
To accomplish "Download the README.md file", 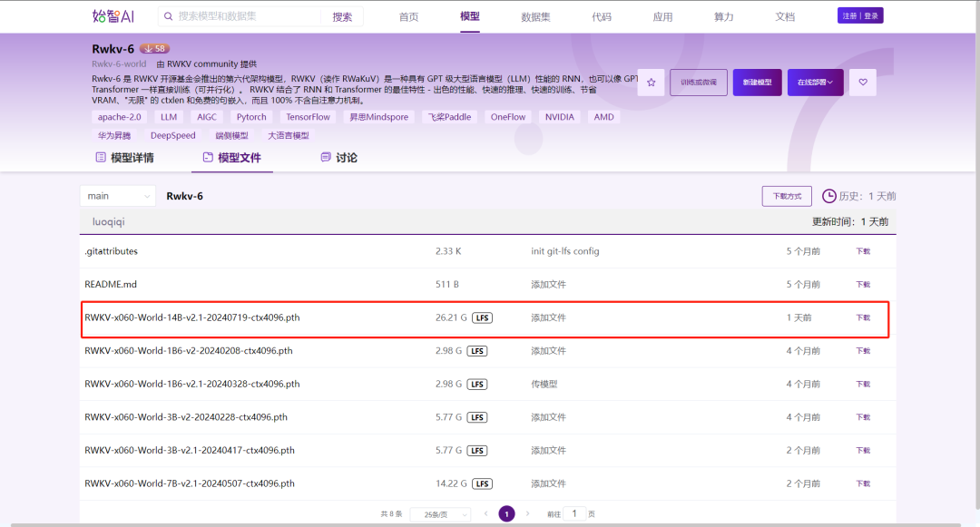I will click(x=863, y=284).
